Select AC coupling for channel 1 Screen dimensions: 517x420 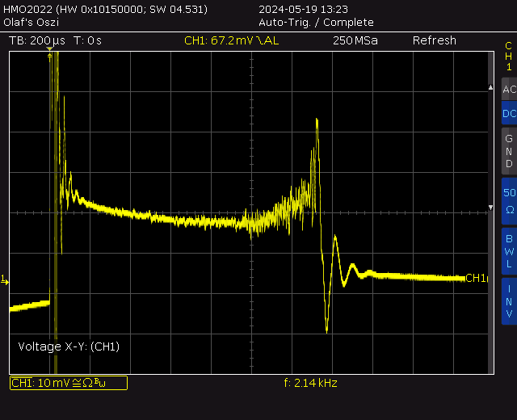pos(508,89)
